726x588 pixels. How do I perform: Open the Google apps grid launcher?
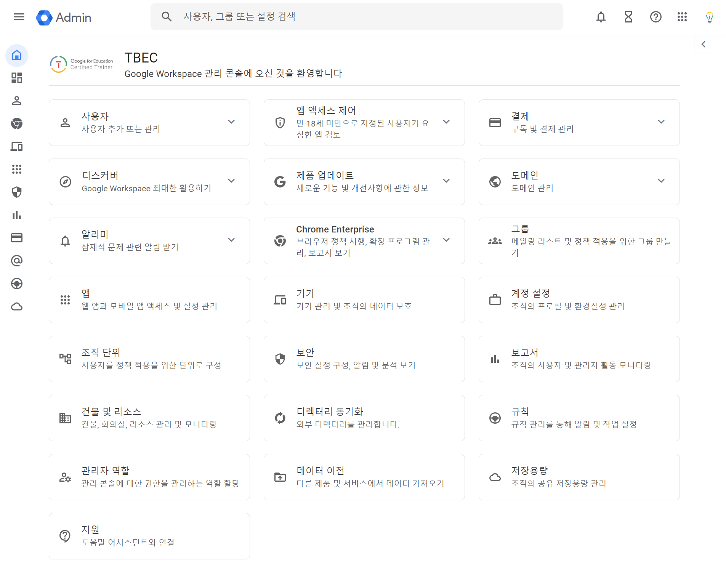point(682,17)
